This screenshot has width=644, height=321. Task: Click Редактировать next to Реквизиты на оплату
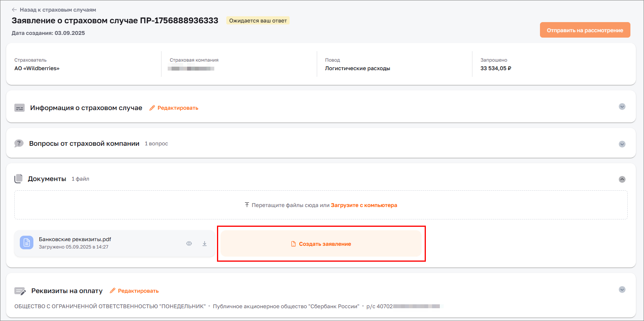click(x=138, y=290)
